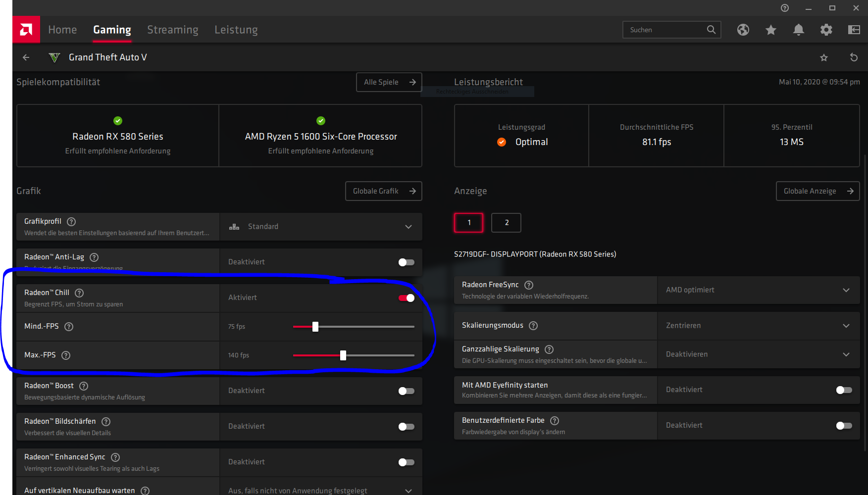Viewport: 868px width, 495px height.
Task: Show help for Auf vertikalen Neuaufbau warten
Action: [x=145, y=491]
